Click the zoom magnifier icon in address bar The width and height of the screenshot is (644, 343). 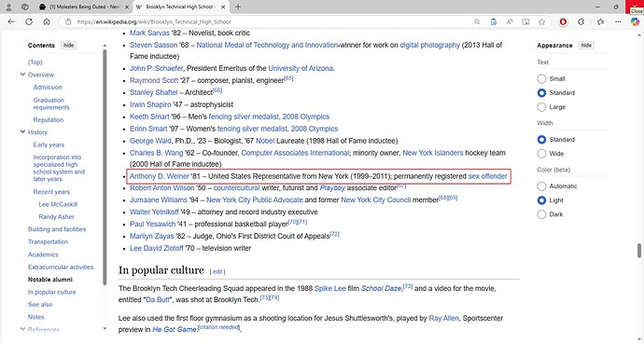coord(477,21)
